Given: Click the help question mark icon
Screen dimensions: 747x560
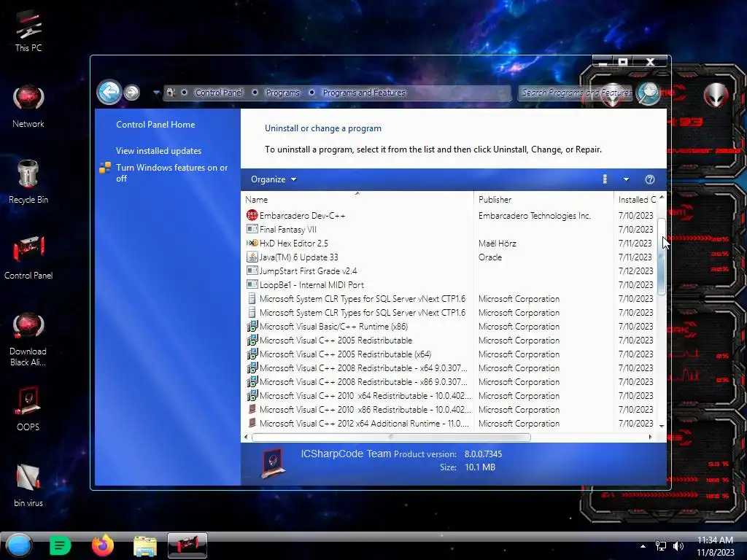Looking at the screenshot, I should (649, 179).
